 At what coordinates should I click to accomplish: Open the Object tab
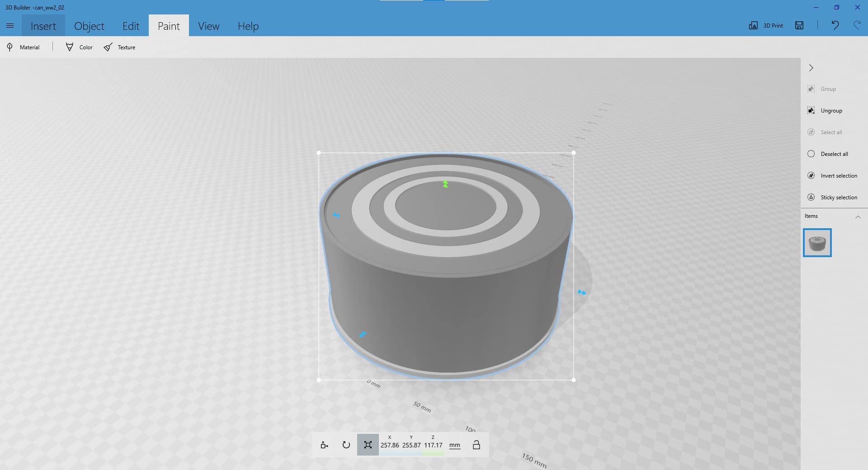pyautogui.click(x=89, y=26)
